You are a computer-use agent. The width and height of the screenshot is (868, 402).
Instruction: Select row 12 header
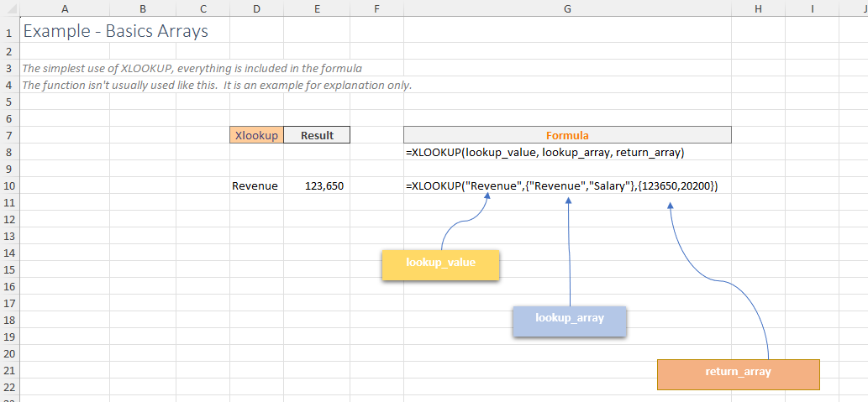point(9,220)
